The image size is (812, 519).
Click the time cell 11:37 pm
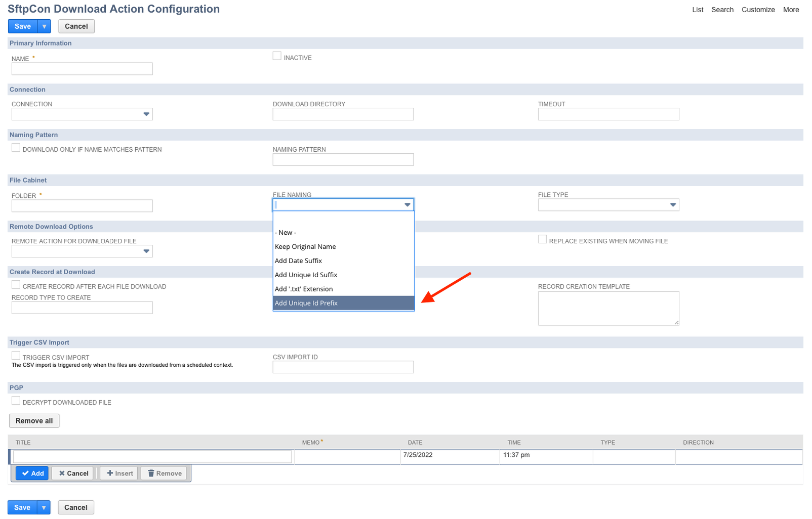tap(546, 457)
